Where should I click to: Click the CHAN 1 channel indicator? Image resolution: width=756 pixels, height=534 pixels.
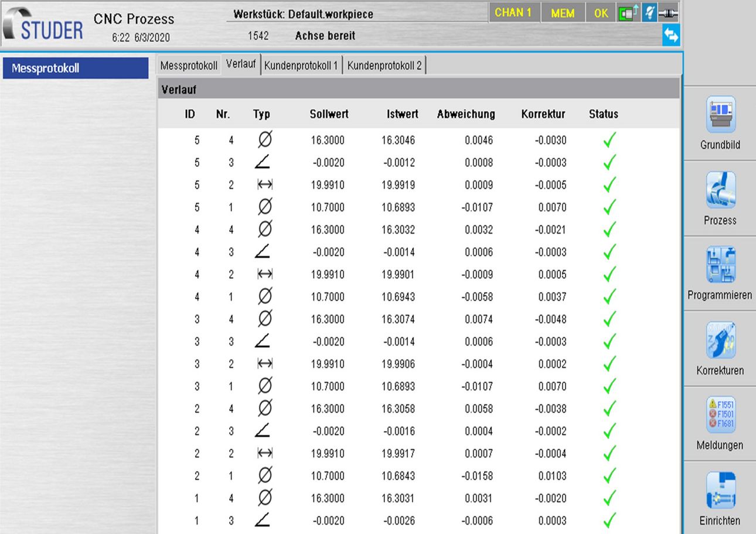(x=513, y=13)
